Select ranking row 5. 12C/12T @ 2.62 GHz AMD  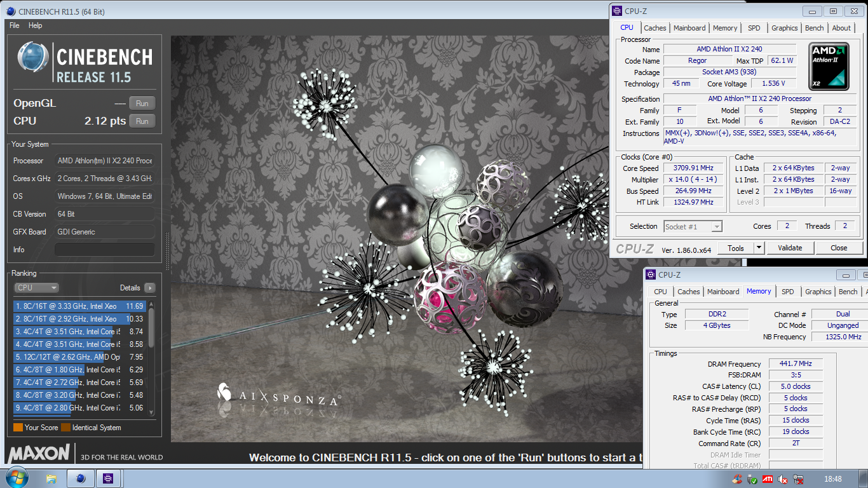pos(80,357)
